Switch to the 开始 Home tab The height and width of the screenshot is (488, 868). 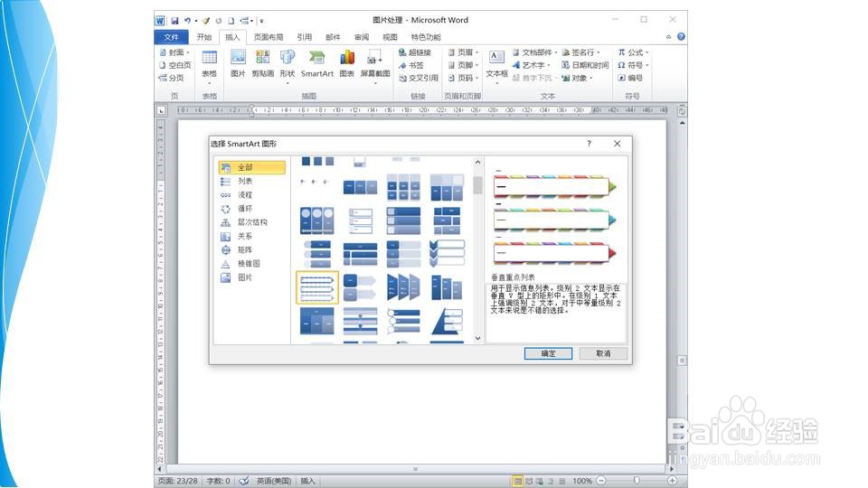[203, 37]
